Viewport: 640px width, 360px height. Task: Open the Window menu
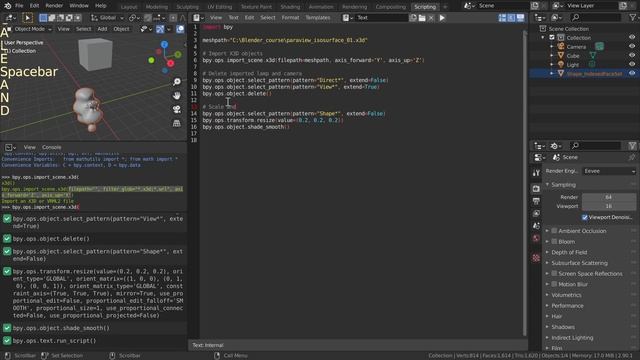(x=79, y=6)
